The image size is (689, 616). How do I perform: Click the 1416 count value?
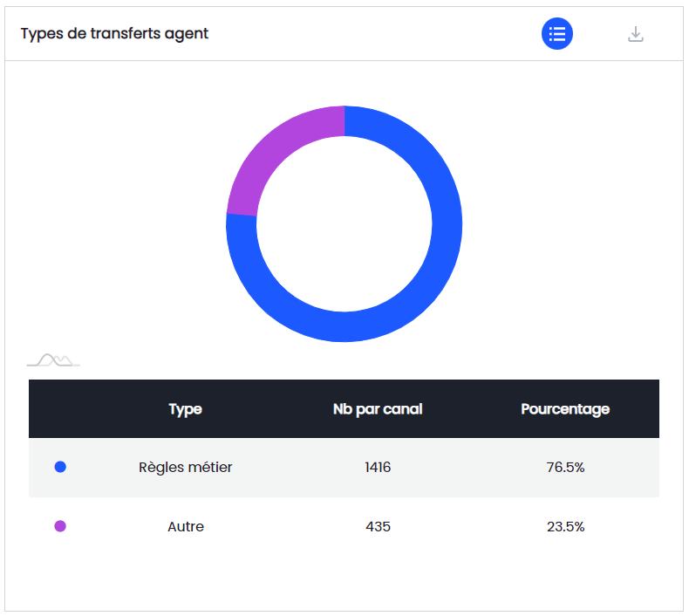point(378,467)
